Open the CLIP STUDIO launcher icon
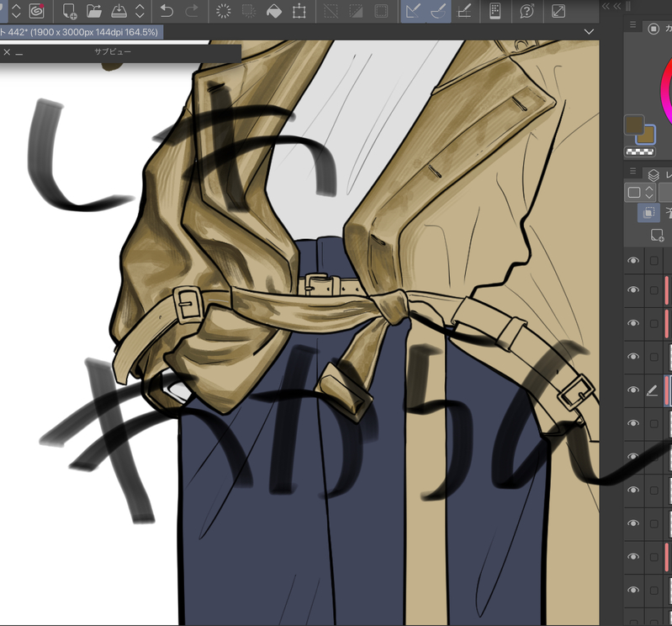 pyautogui.click(x=37, y=11)
